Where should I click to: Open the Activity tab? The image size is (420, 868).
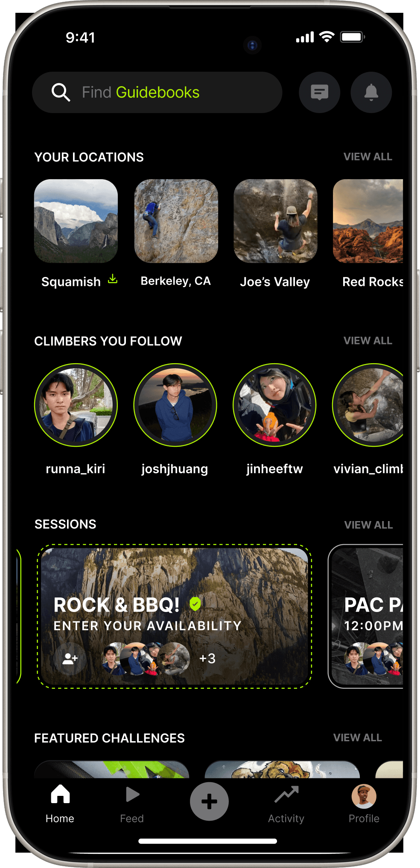pyautogui.click(x=286, y=804)
